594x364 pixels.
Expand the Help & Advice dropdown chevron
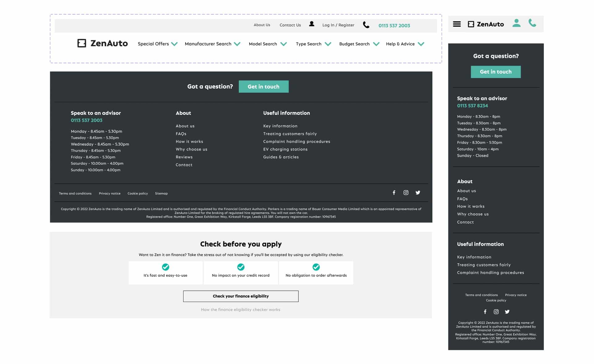point(421,44)
